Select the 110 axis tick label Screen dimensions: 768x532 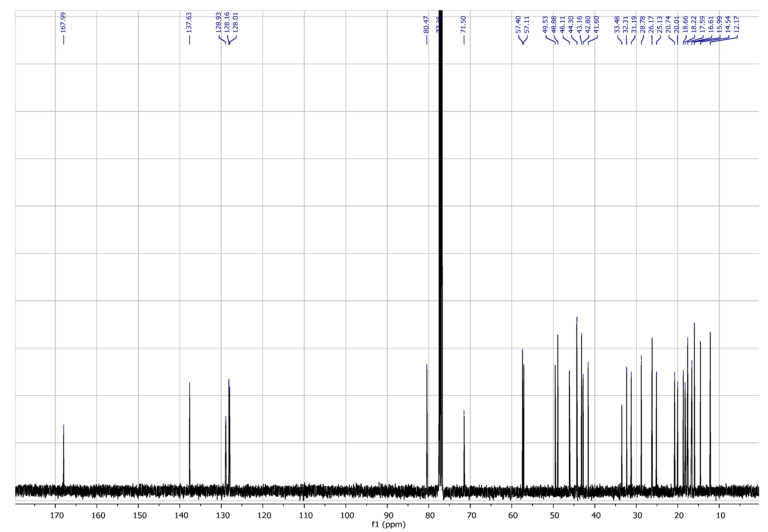tap(306, 516)
